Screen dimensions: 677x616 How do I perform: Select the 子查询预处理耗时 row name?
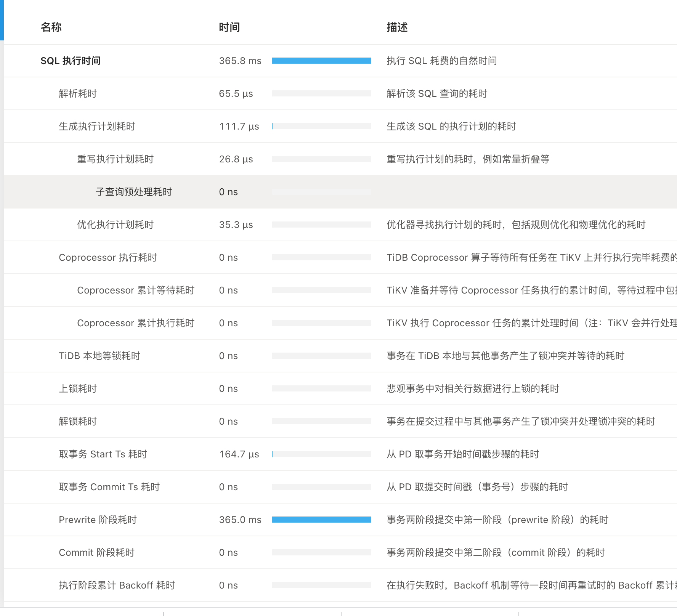134,192
